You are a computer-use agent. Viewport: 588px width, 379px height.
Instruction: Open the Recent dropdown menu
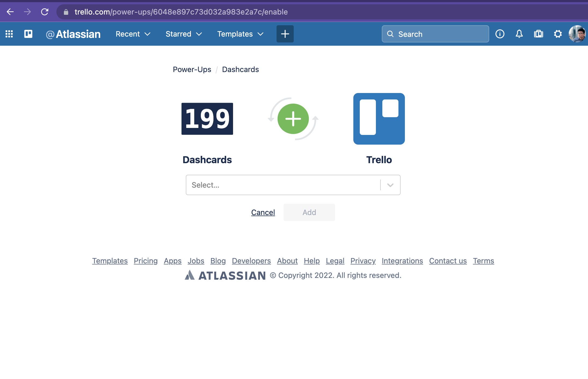click(x=133, y=34)
